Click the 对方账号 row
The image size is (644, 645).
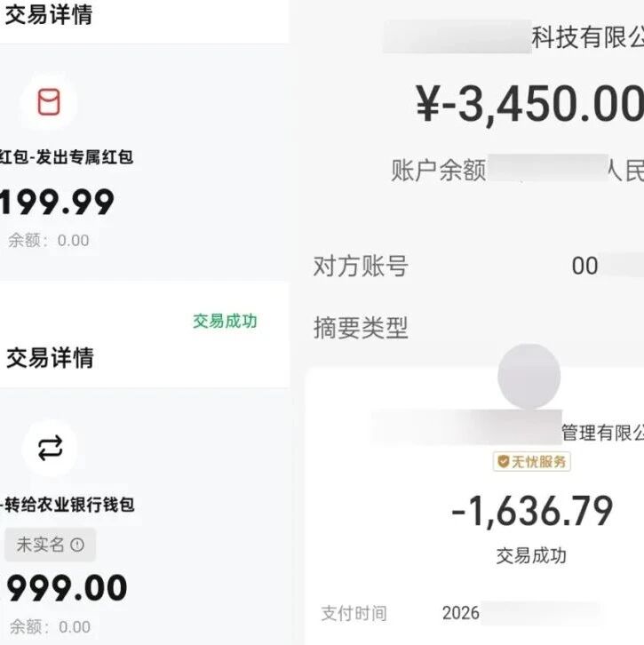pos(479,266)
